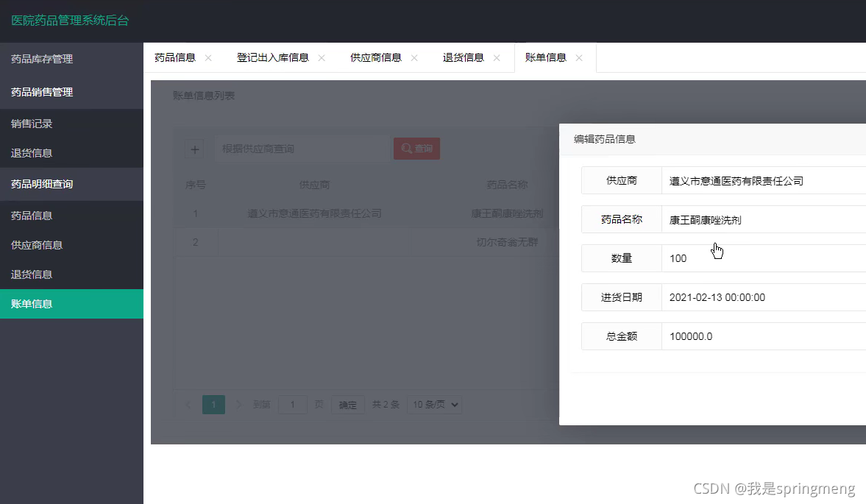Open the 10 条/页 page size dropdown

pos(435,405)
